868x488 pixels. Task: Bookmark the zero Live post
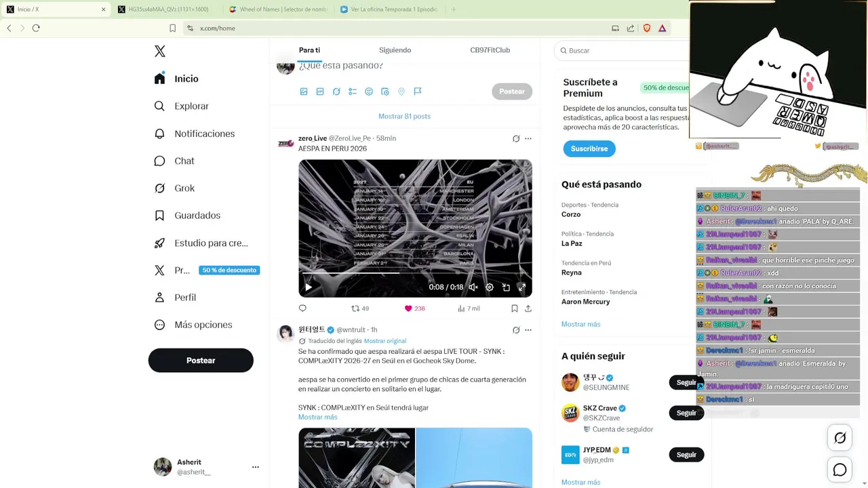click(515, 308)
